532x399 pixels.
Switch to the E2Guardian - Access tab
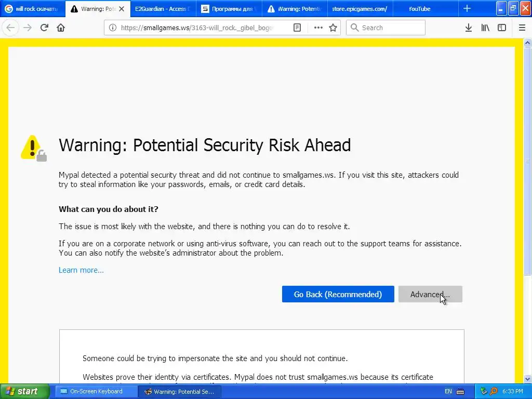click(x=163, y=9)
